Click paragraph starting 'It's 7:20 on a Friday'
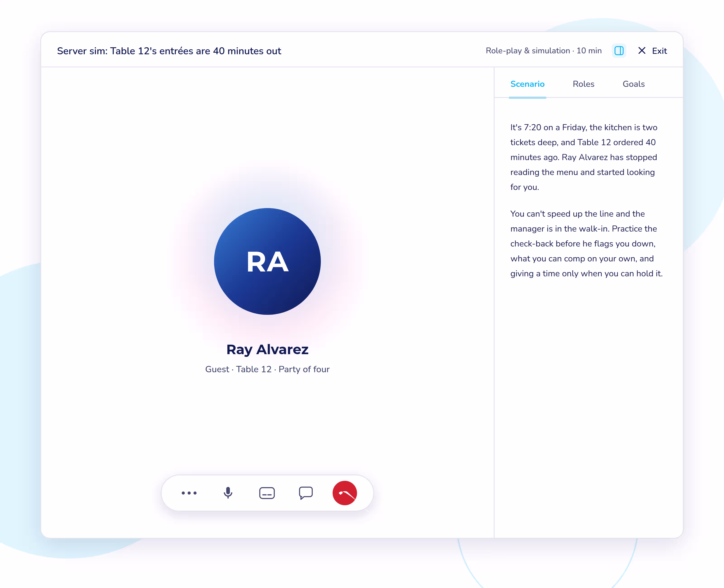Screen dimensions: 724x588 click(584, 157)
